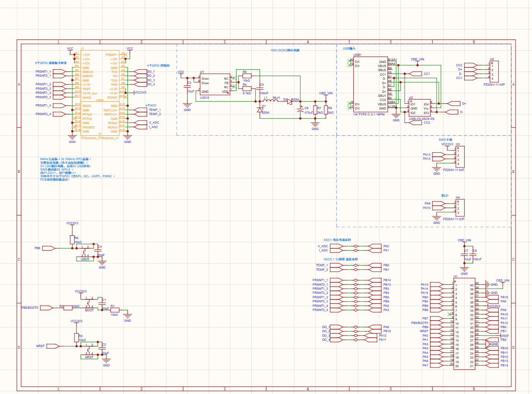Select header H2 beside the USB section

[494, 72]
